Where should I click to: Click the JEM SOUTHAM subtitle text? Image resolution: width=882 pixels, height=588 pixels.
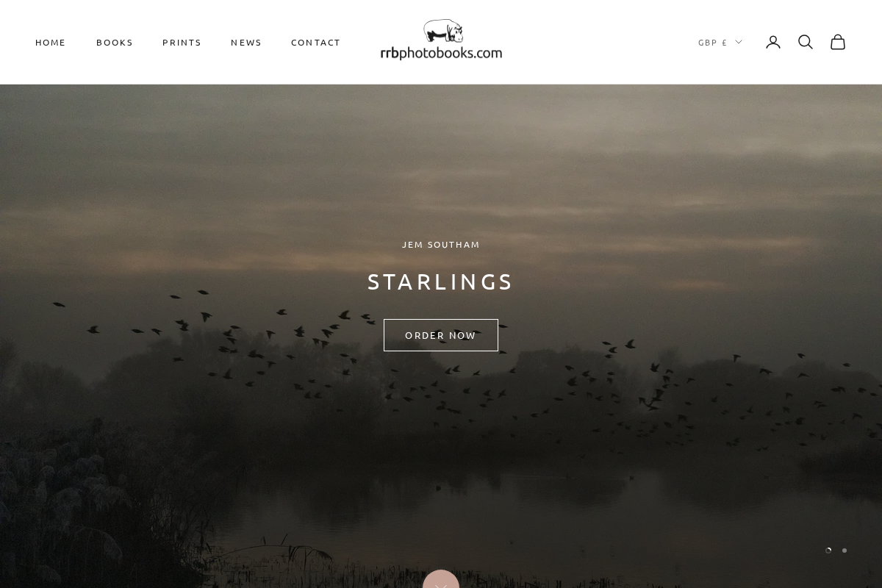441,245
